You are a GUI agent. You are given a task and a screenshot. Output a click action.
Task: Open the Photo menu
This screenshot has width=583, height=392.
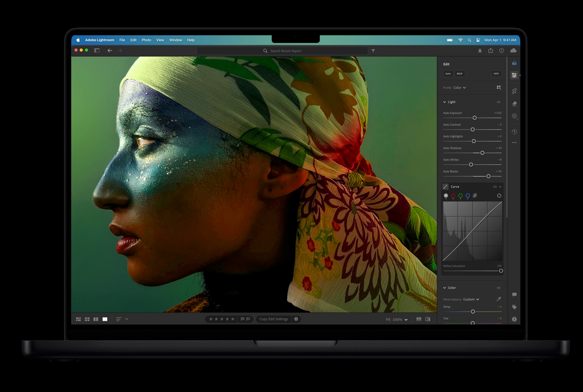click(x=146, y=40)
